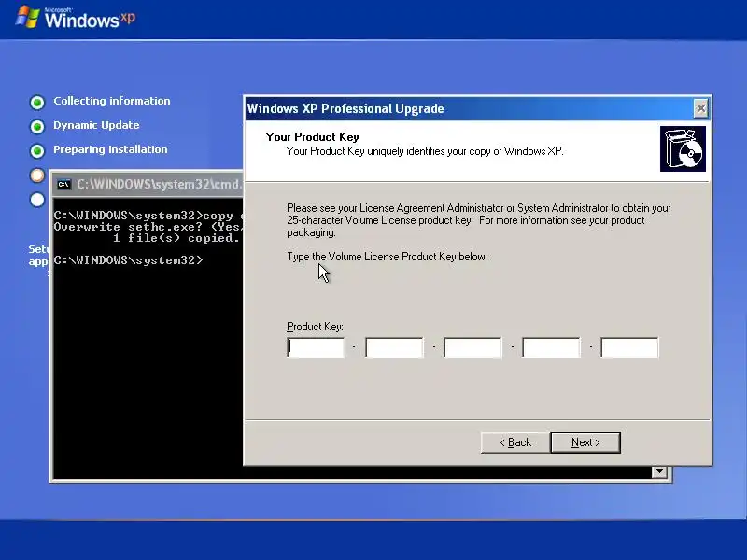Click the Windows XP Professional Upgrade title bar
747x560 pixels.
[470, 108]
